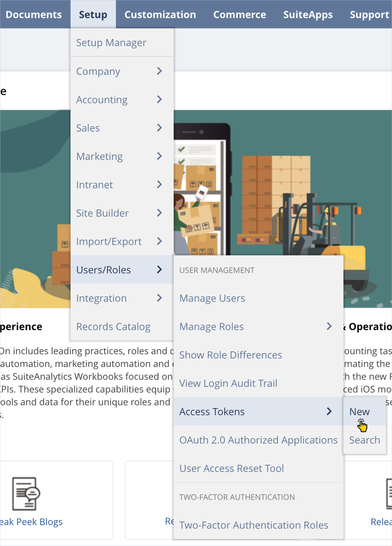Choose Search in Access Tokens submenu
392x546 pixels.
(x=364, y=440)
